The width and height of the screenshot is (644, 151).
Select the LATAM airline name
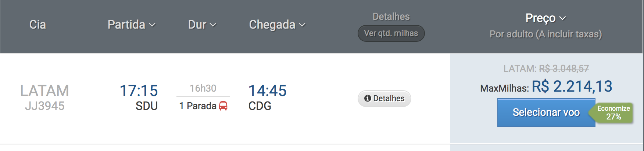(44, 91)
